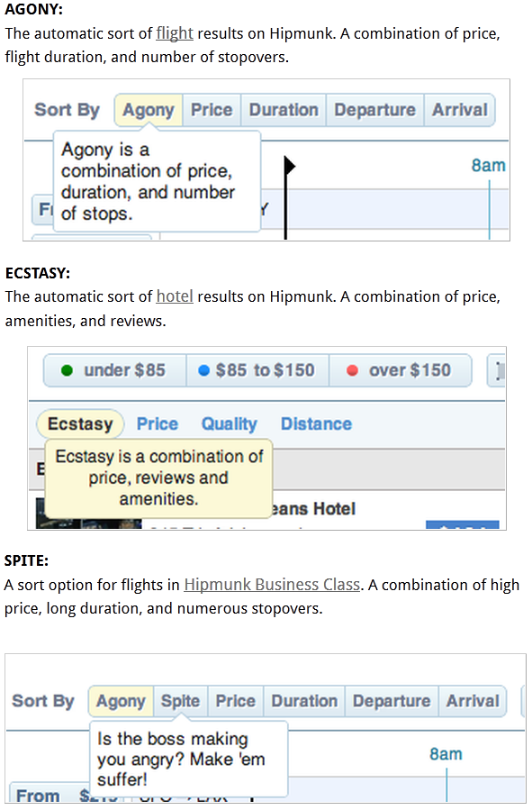Choose Arrival sort in top screenshot
This screenshot has height=810, width=532.
pyautogui.click(x=459, y=110)
